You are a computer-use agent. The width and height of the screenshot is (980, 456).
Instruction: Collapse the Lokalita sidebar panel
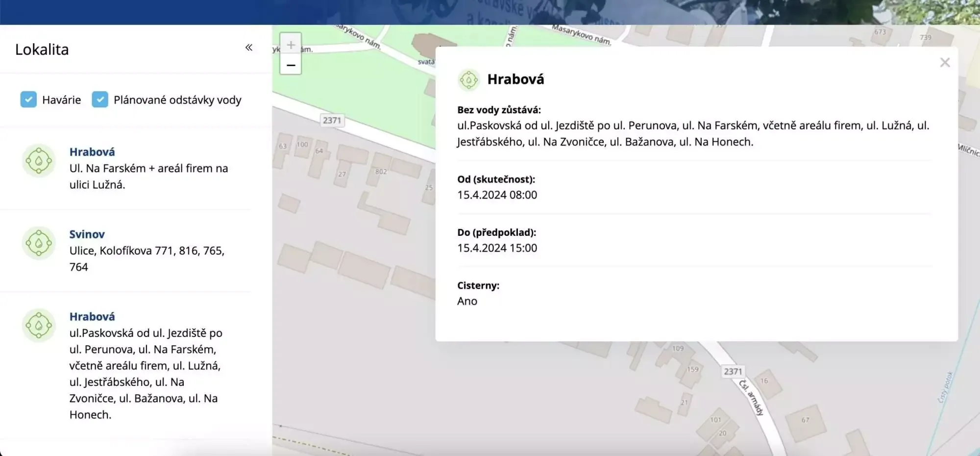(x=249, y=48)
